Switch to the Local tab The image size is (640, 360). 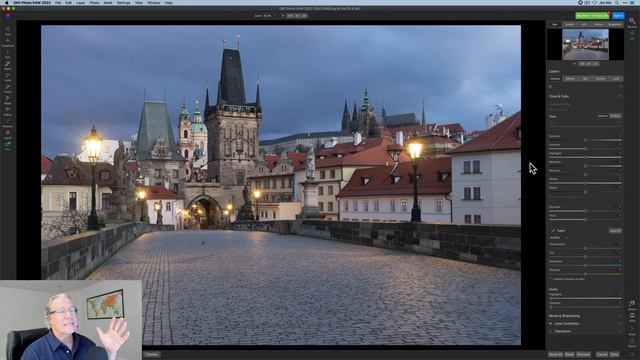[x=616, y=78]
